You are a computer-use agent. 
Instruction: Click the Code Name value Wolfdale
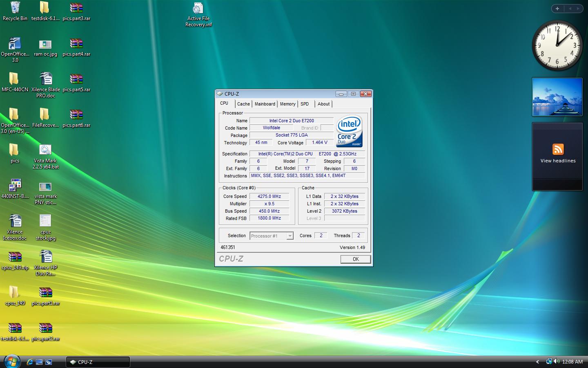[x=271, y=128]
